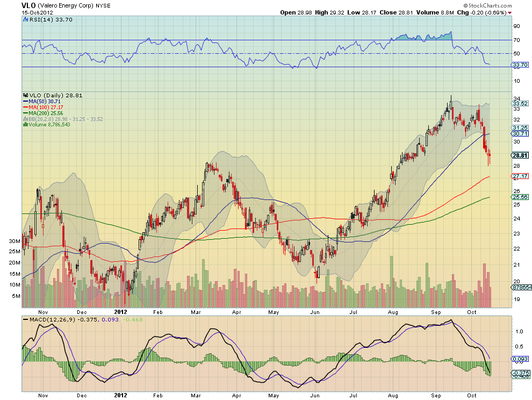Click the volume value tag on right axis

(x=522, y=287)
